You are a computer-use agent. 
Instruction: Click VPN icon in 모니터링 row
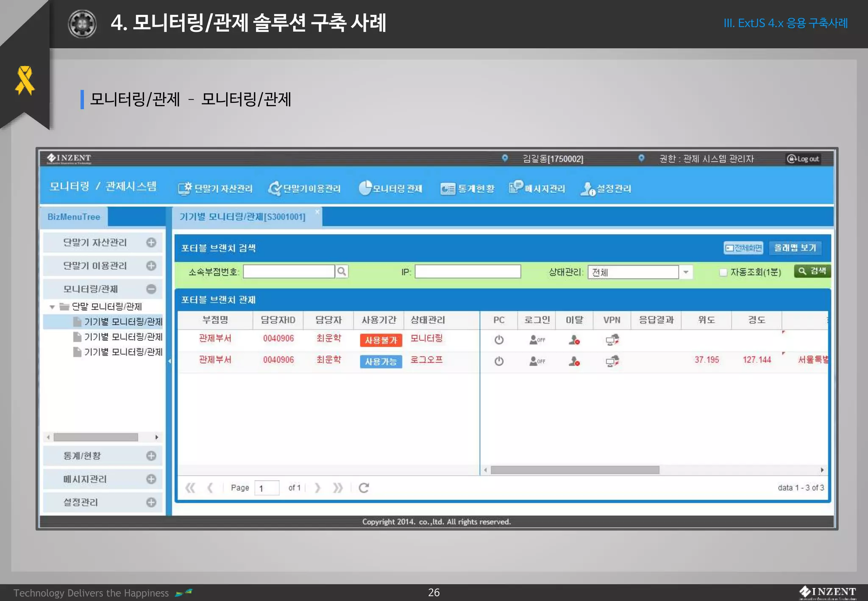click(612, 340)
